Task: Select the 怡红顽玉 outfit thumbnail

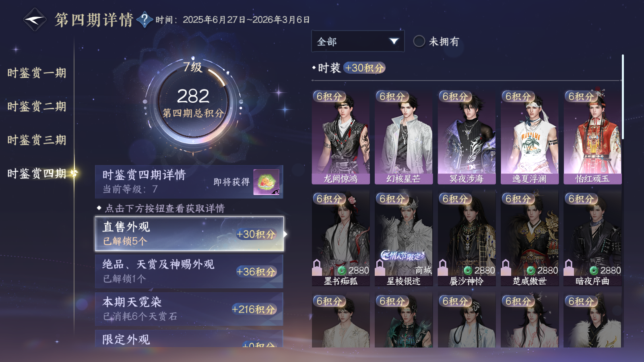Action: (x=592, y=137)
